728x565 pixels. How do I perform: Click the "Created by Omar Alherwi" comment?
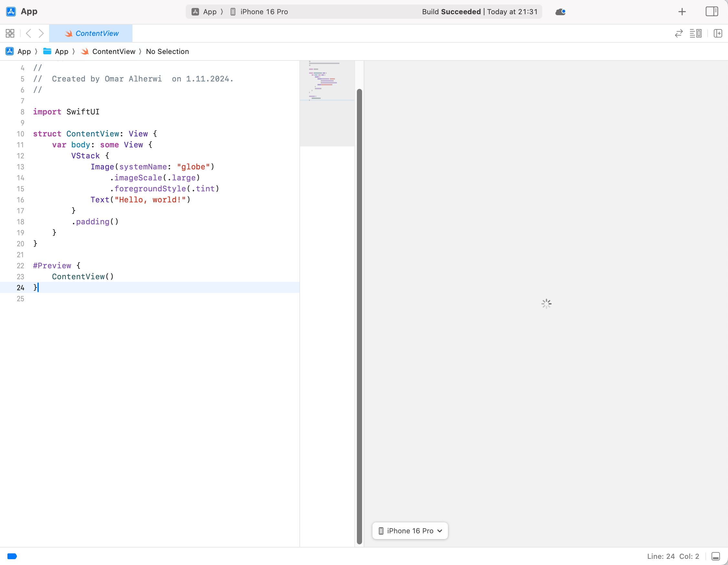pyautogui.click(x=107, y=79)
